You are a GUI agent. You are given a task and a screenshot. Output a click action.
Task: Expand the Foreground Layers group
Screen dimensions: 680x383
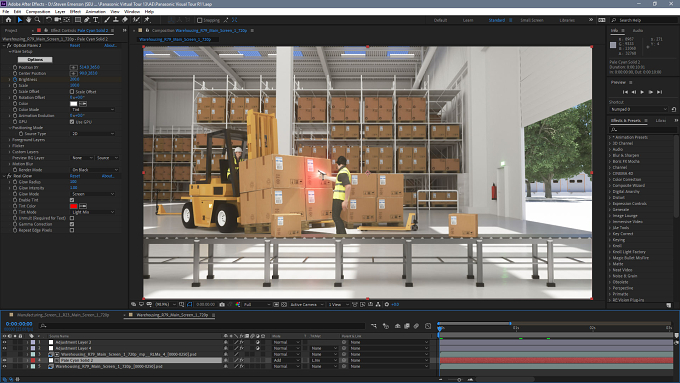pos(10,140)
